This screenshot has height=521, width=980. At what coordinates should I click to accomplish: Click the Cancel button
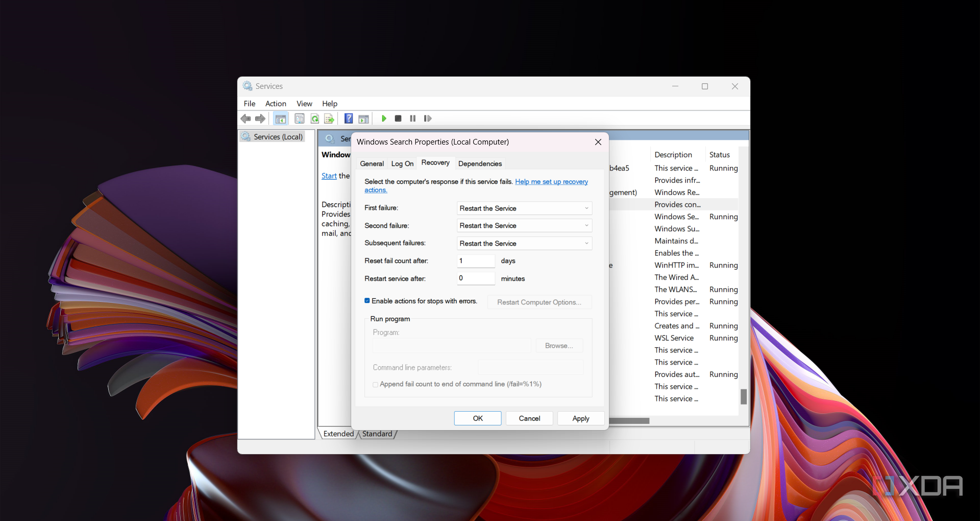coord(529,418)
